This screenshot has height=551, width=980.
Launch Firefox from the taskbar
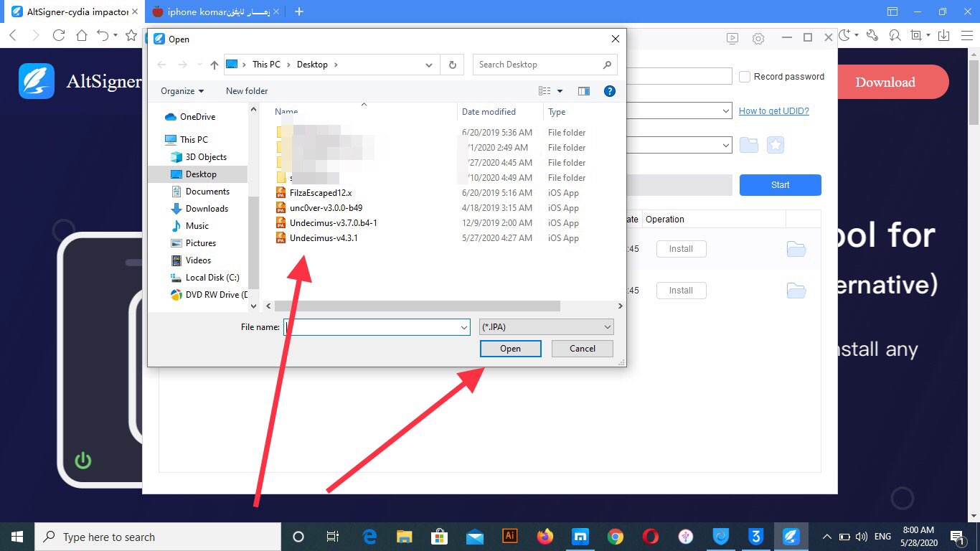coord(545,537)
